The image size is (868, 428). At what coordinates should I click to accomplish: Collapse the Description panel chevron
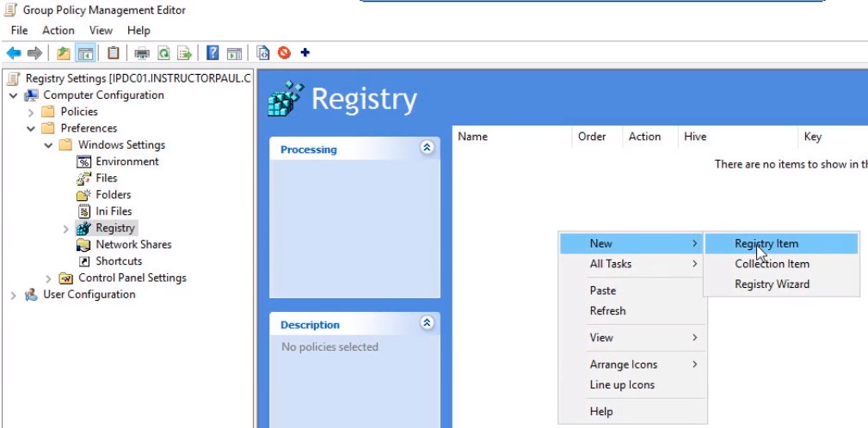(427, 322)
